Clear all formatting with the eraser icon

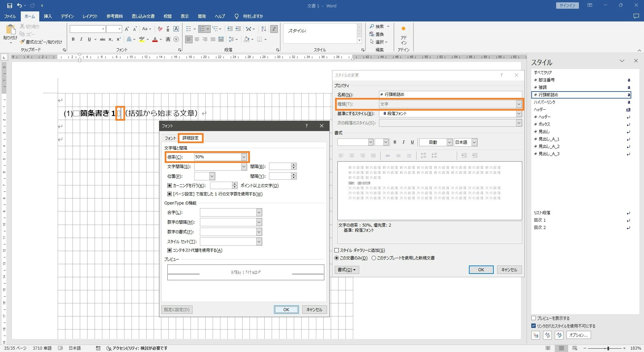(x=160, y=29)
